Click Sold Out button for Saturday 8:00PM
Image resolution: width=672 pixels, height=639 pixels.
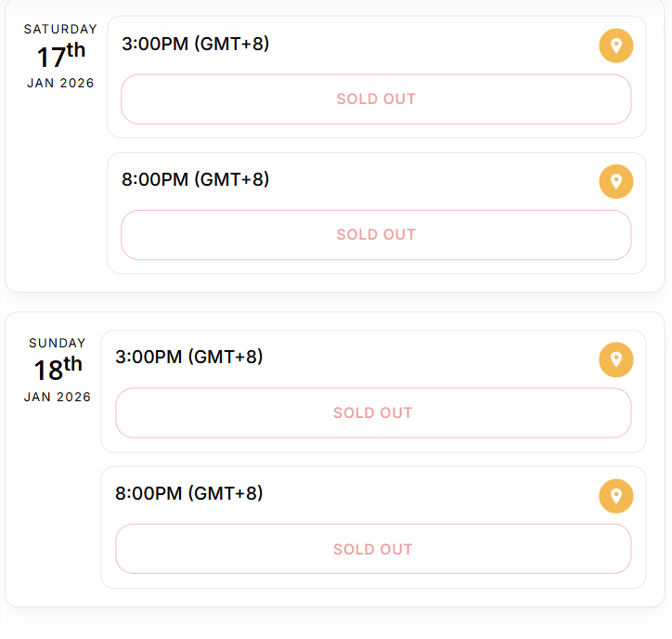(x=376, y=235)
